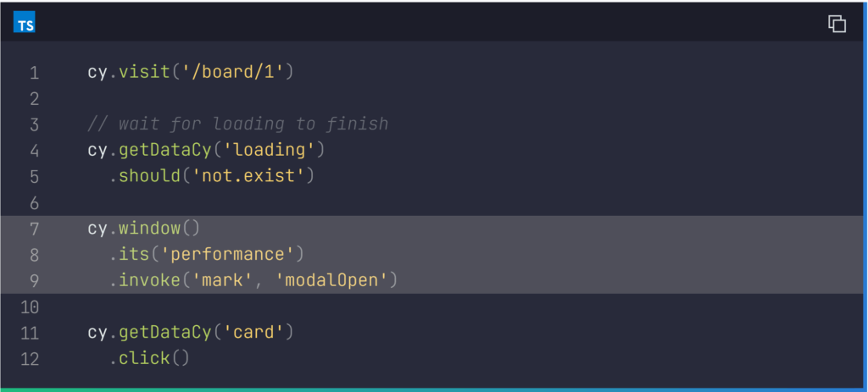Screen dimensions: 868x392
Task: Click the 'card' string on line 11
Action: pyautogui.click(x=253, y=333)
